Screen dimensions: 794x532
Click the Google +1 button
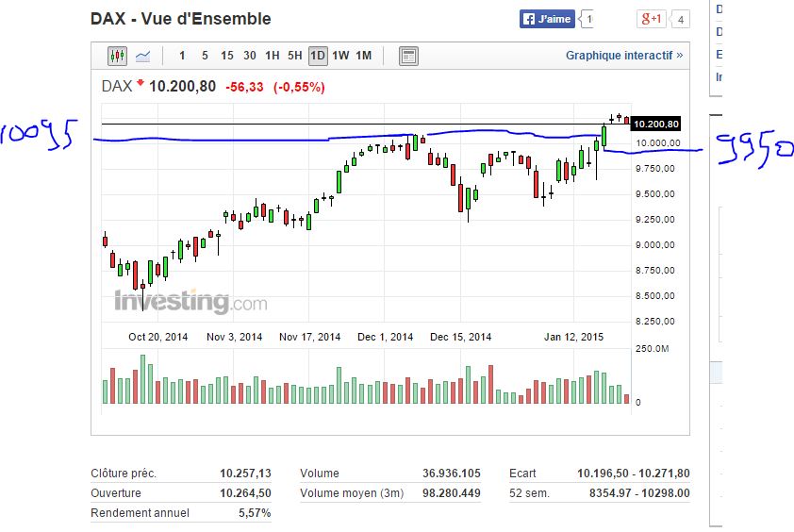click(652, 19)
